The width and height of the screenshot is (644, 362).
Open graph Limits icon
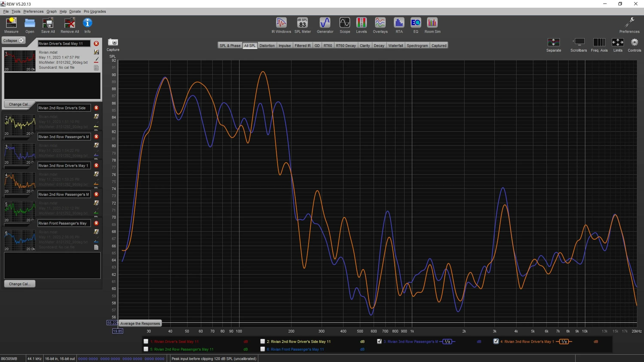tap(618, 42)
